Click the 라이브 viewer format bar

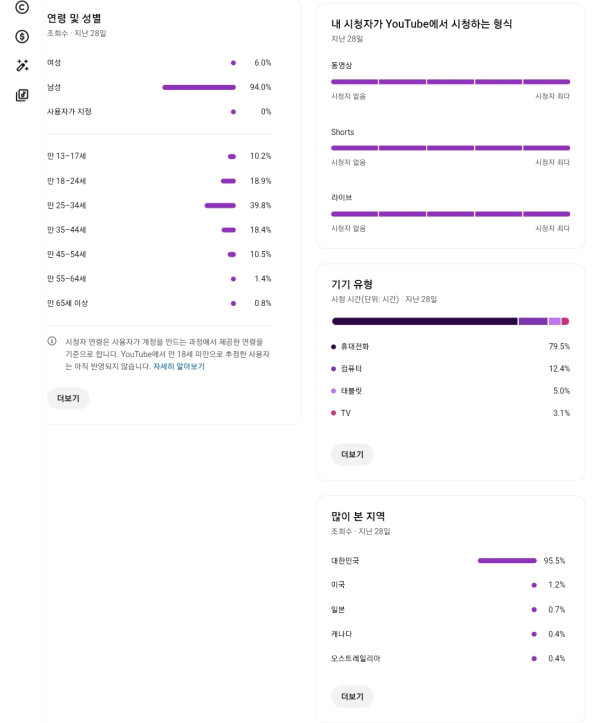tap(450, 214)
